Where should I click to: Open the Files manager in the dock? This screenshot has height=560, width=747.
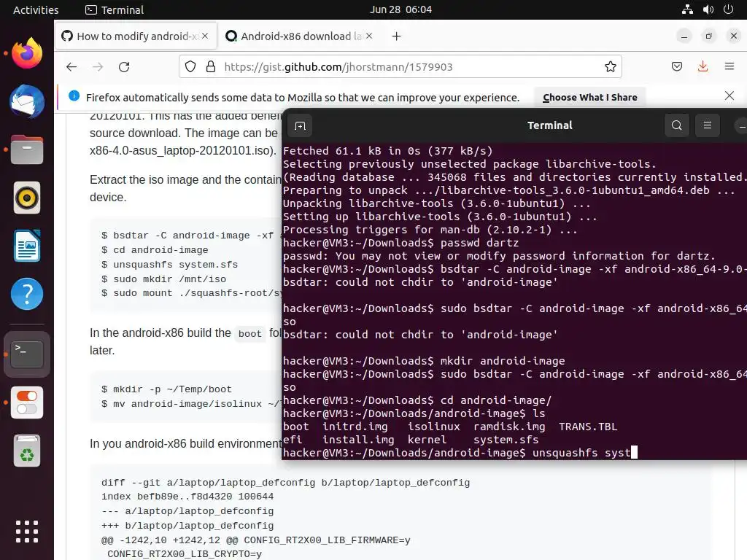pyautogui.click(x=27, y=149)
